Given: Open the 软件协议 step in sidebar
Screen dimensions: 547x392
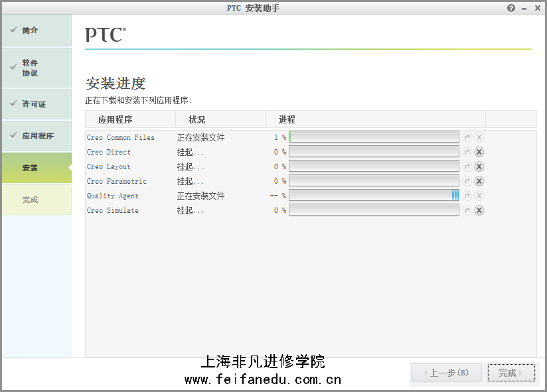Looking at the screenshot, I should pos(37,68).
